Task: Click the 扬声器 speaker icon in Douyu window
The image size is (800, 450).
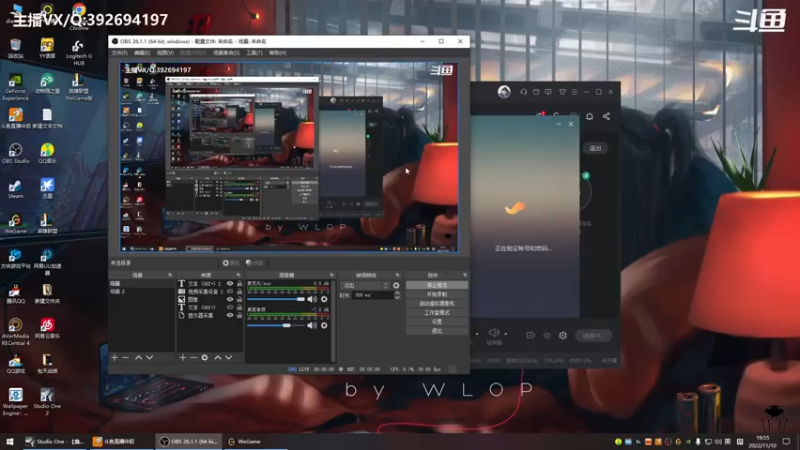Action: click(x=494, y=333)
